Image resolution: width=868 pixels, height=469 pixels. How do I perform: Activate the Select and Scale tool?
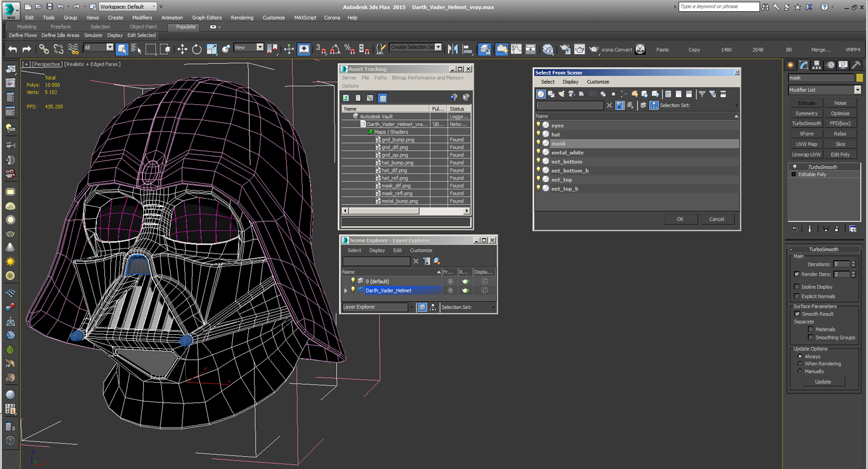(x=212, y=49)
